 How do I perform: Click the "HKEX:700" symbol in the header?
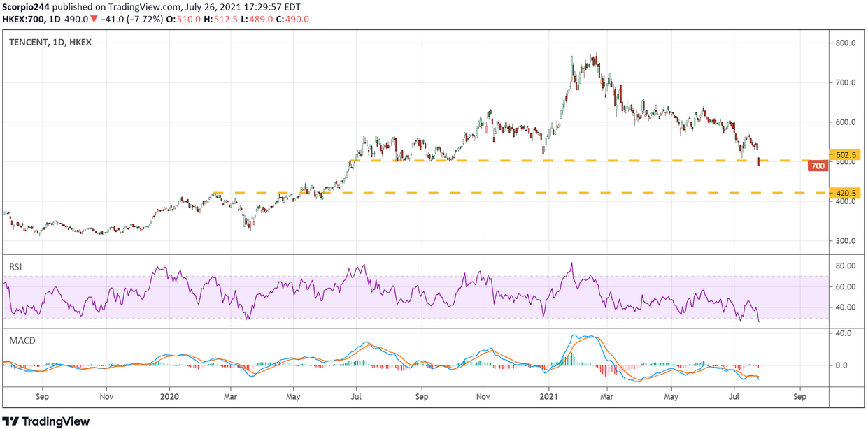pyautogui.click(x=23, y=19)
